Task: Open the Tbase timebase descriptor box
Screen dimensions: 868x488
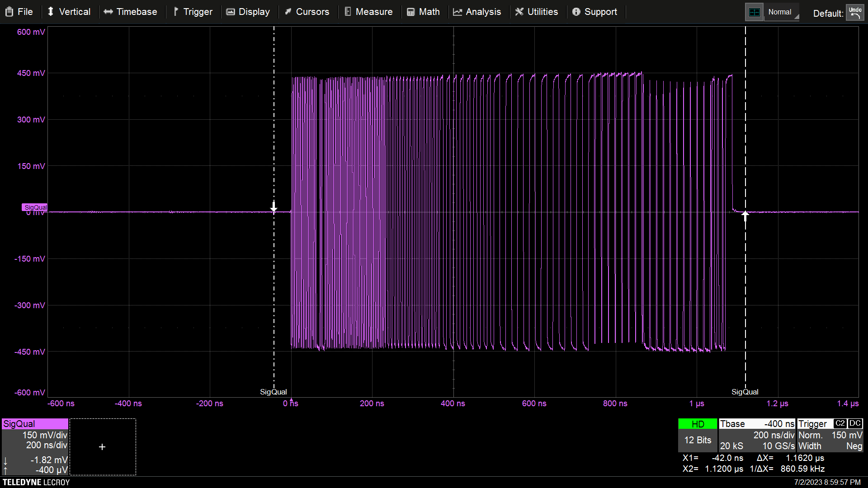Action: click(757, 435)
